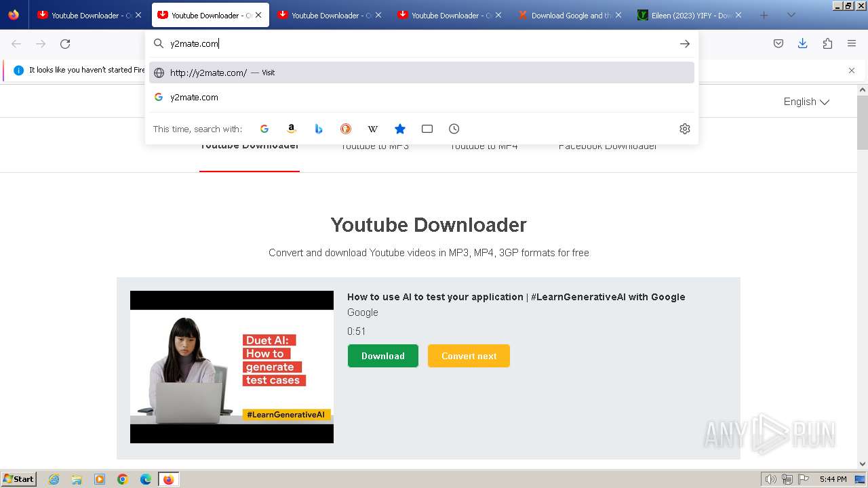Screen dimensions: 868x488
Task: Open the Firefox hamburger menu
Action: (x=852, y=43)
